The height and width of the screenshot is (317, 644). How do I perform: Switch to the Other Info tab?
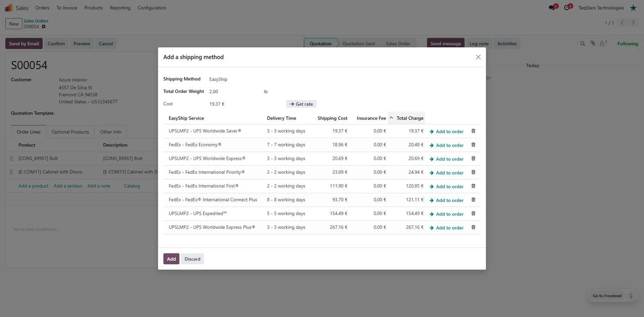[x=111, y=132]
